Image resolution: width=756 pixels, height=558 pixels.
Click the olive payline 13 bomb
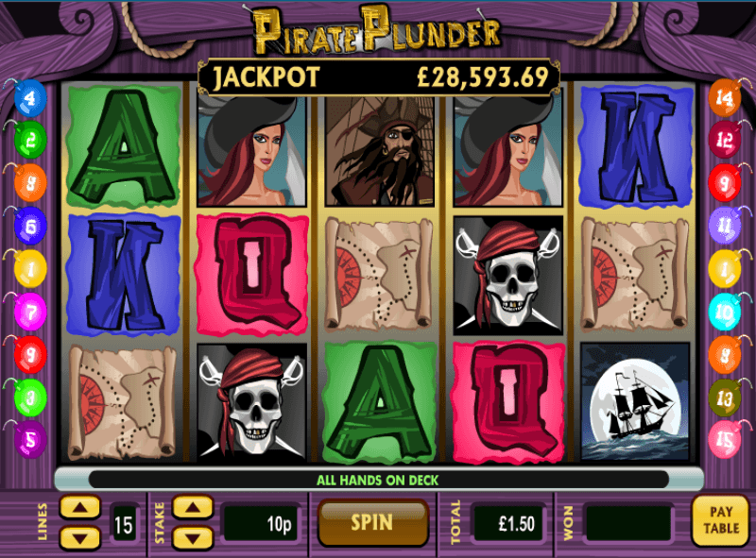point(725,398)
